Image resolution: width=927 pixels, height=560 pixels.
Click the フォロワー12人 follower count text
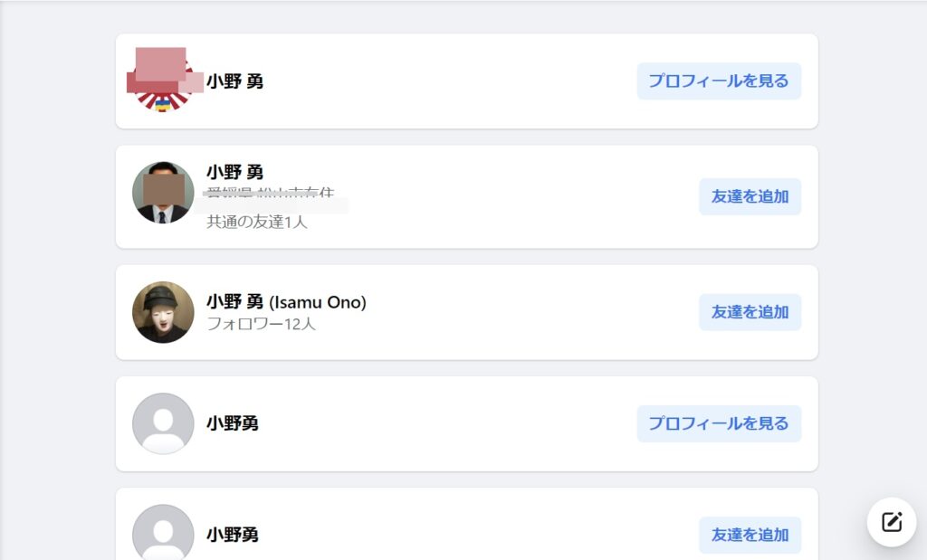tap(261, 324)
